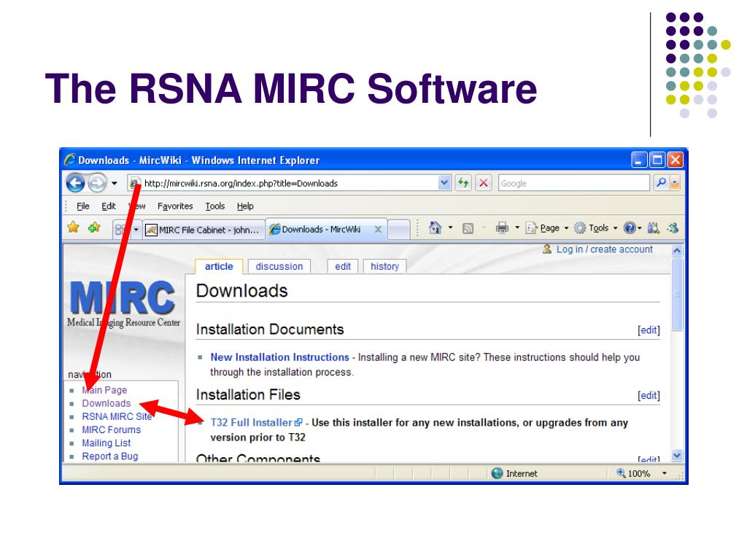Screen dimensions: 747x560
Task: Select the edit wiki tab
Action: (x=343, y=266)
